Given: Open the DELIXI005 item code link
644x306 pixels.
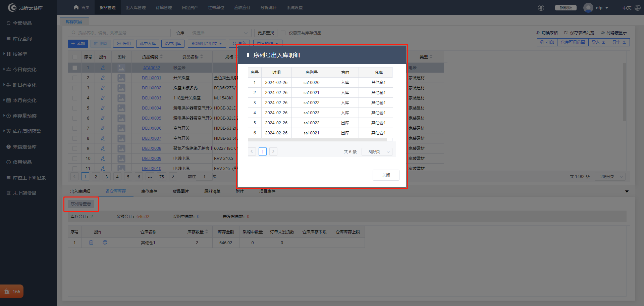Looking at the screenshot, I should tap(152, 118).
